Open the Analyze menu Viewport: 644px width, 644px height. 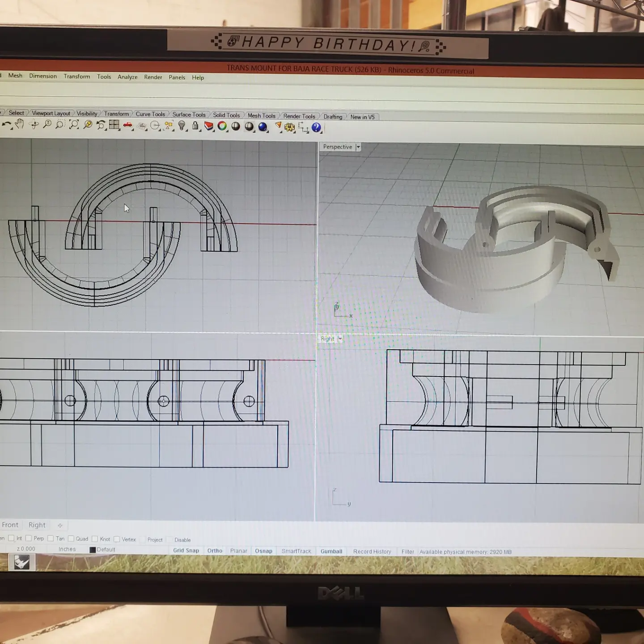pyautogui.click(x=127, y=77)
